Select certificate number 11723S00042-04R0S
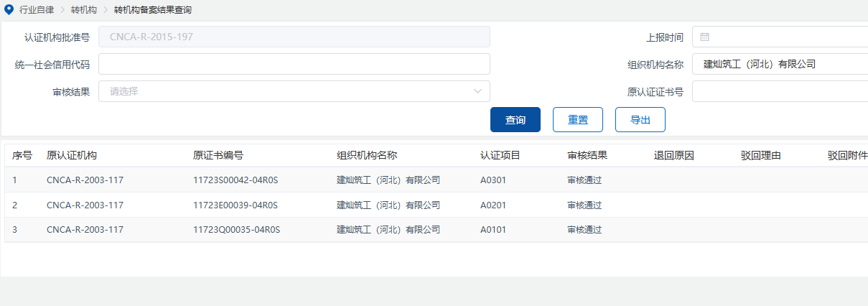The width and height of the screenshot is (868, 306). 235,180
